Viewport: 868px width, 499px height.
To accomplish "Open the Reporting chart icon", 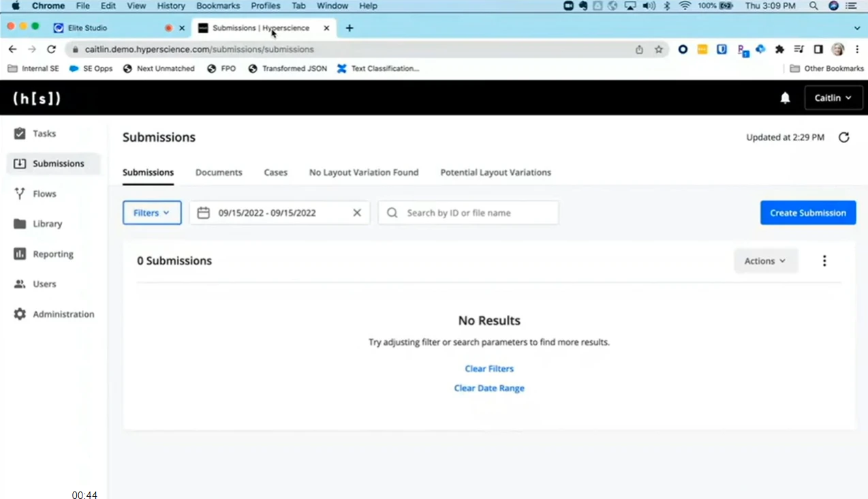I will pos(20,254).
